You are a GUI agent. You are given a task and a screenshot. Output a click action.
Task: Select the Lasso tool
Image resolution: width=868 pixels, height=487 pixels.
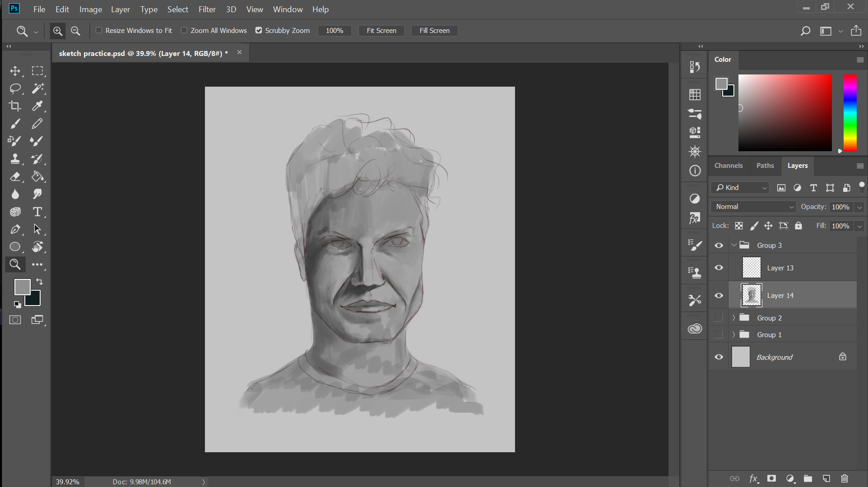point(15,88)
